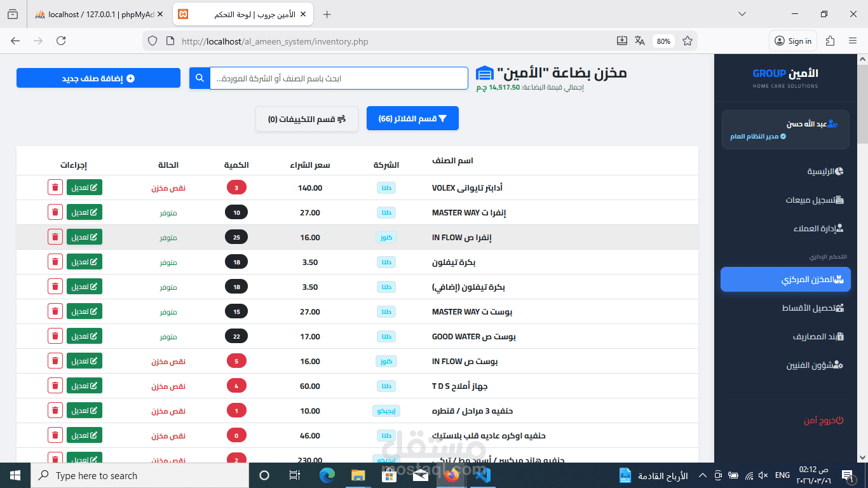Click تعديل for إنفرا ص IN FLOW

point(85,237)
